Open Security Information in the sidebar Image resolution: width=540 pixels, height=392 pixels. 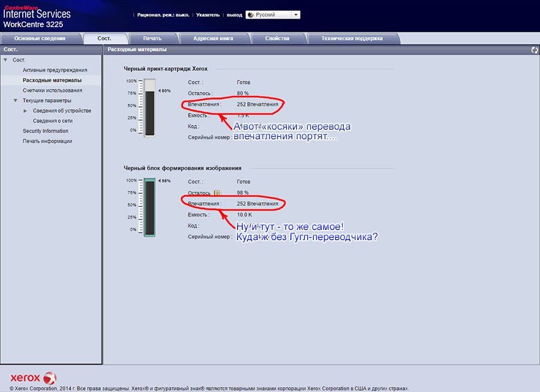[46, 131]
